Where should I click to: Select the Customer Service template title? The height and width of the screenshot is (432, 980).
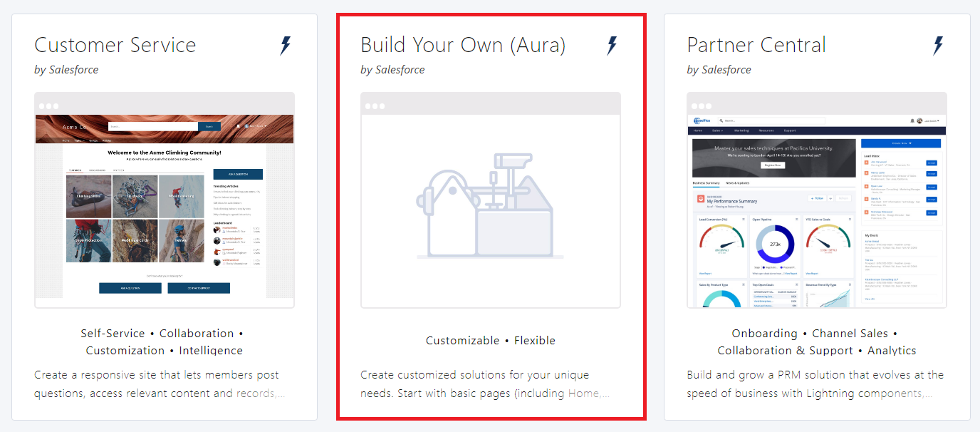click(x=115, y=45)
